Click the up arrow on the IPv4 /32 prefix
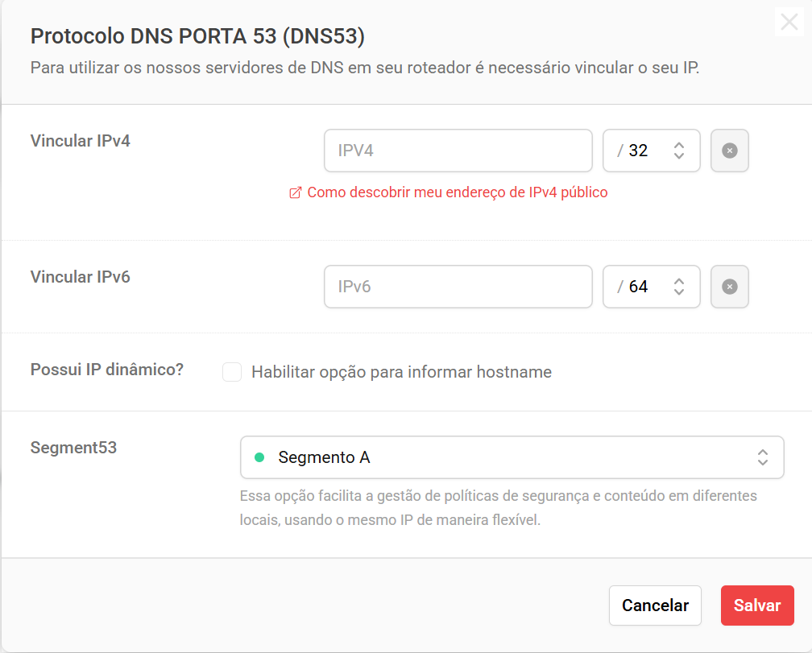 coord(679,145)
